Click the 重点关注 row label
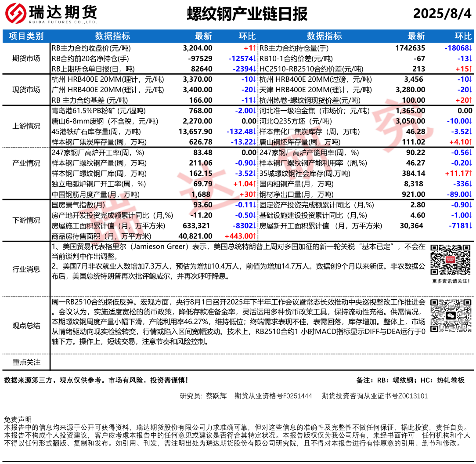The image size is (476, 464). pyautogui.click(x=26, y=362)
